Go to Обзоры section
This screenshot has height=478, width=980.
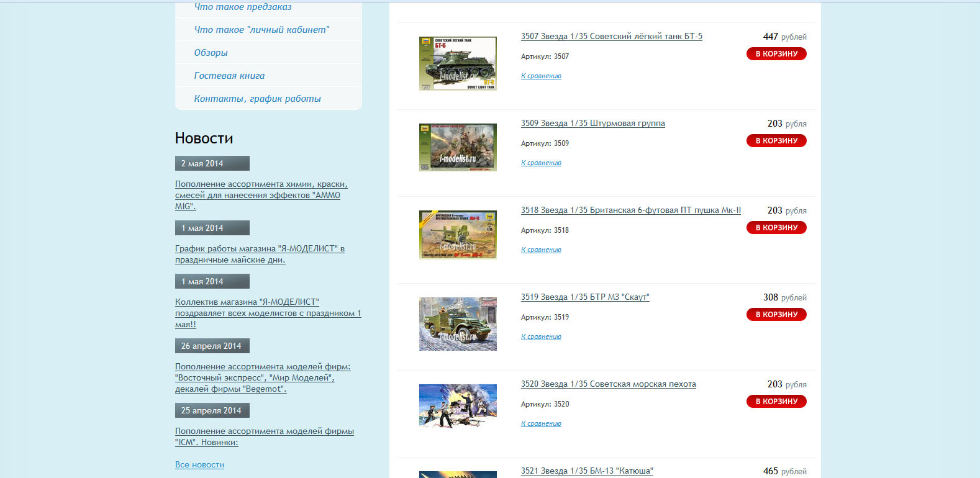coord(211,53)
